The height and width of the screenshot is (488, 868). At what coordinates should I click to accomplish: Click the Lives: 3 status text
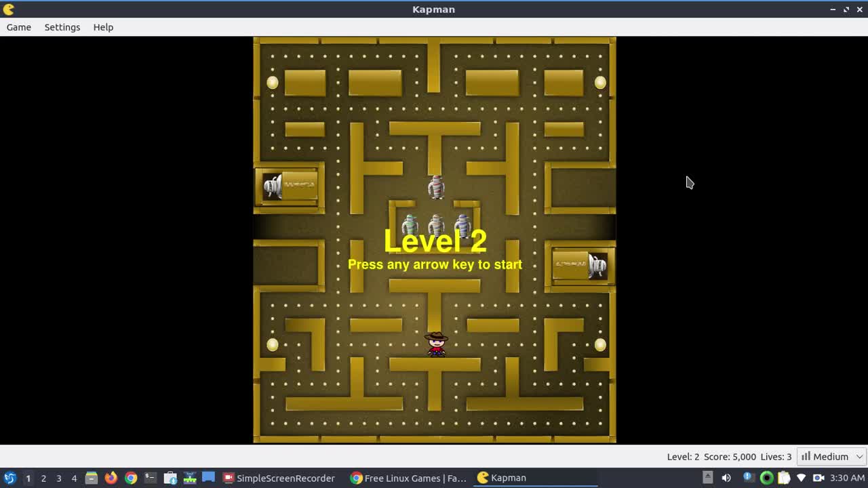click(776, 457)
